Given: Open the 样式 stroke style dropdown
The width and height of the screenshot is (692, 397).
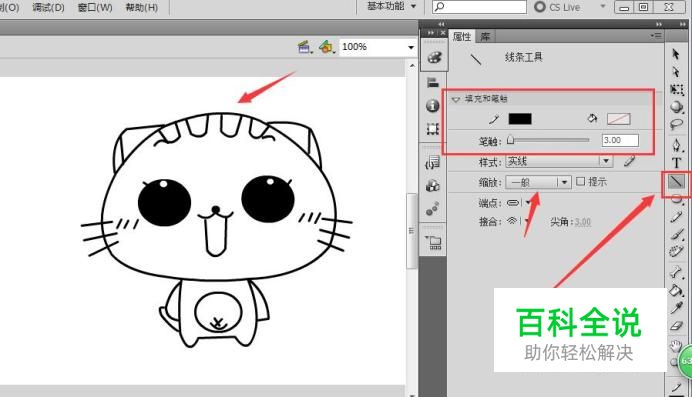Looking at the screenshot, I should (559, 161).
